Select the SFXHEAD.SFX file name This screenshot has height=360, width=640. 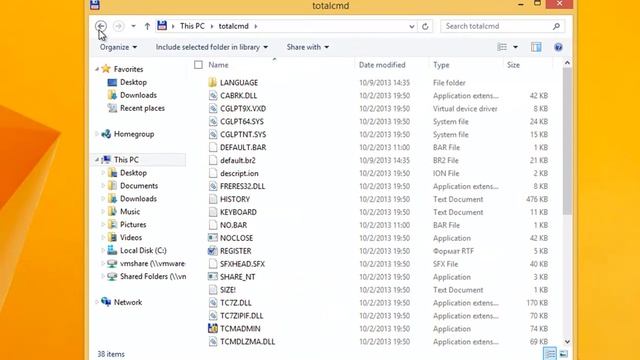242,264
